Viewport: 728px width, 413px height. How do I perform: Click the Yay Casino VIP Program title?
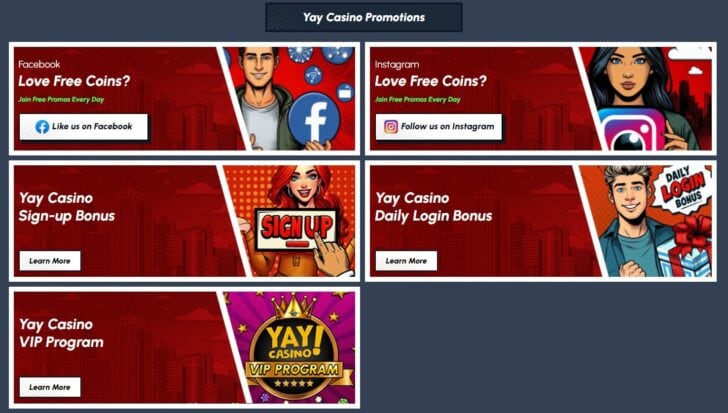click(x=61, y=333)
